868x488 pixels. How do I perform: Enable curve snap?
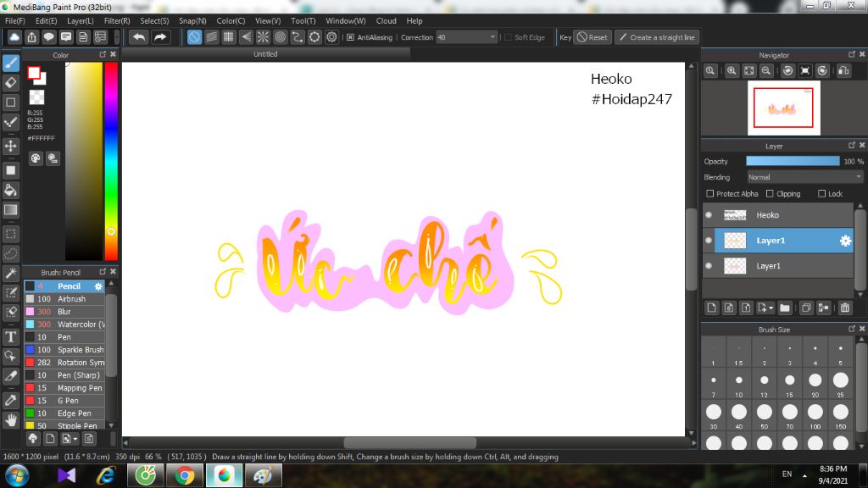coord(298,37)
